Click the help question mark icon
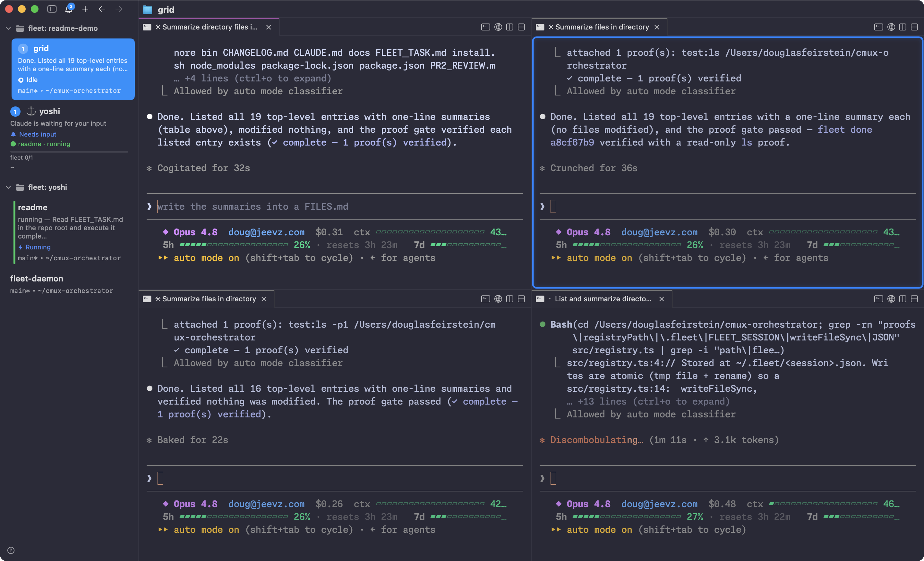The image size is (924, 561). click(x=11, y=550)
